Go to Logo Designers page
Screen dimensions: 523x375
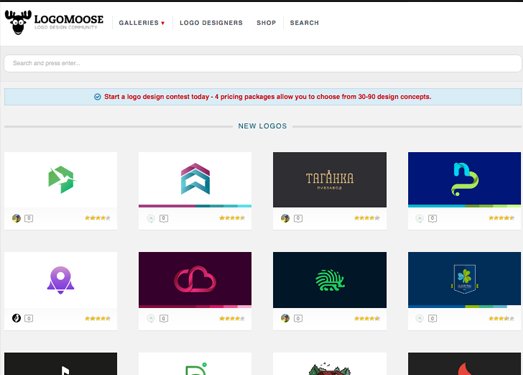(x=211, y=23)
